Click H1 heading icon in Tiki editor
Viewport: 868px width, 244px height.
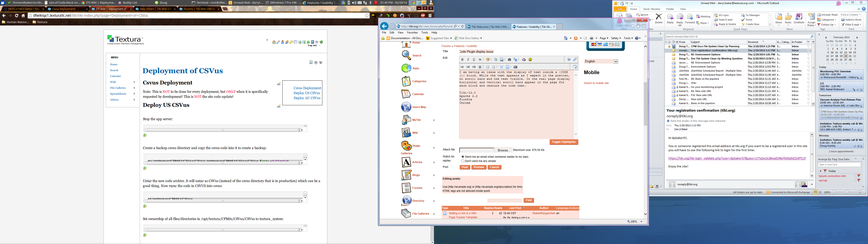pos(462,67)
